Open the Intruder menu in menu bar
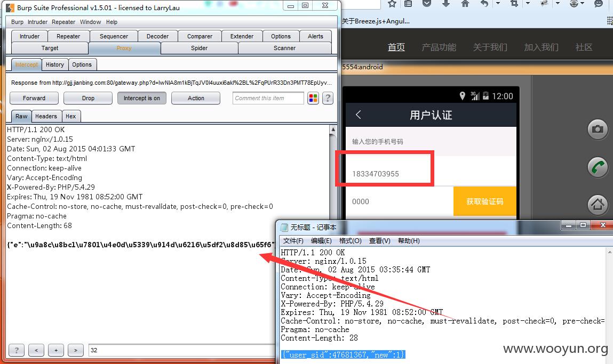The height and width of the screenshot is (364, 613). click(37, 22)
